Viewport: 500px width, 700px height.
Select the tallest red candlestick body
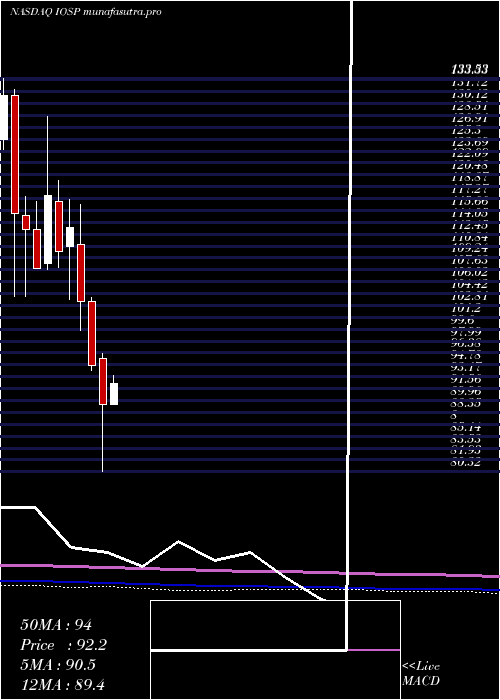(15, 154)
